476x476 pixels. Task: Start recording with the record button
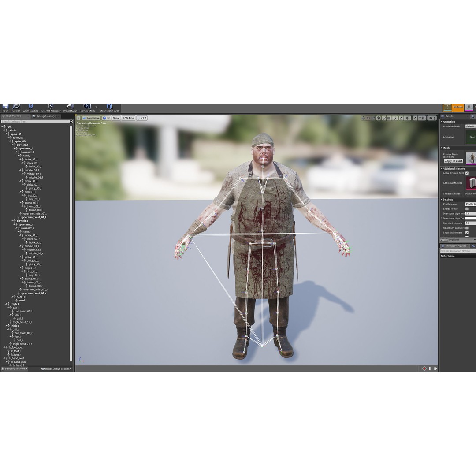pyautogui.click(x=424, y=368)
